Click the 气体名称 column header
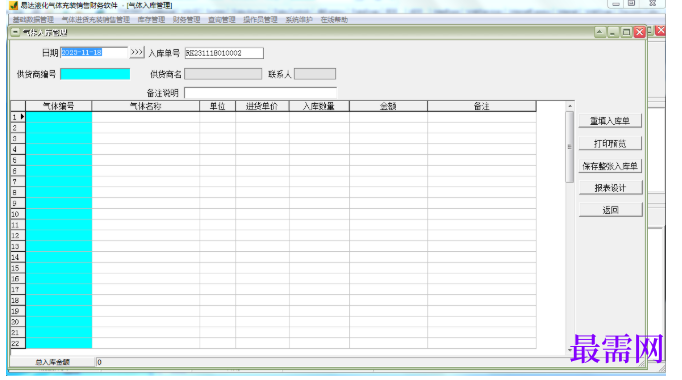682x380 pixels. coord(146,106)
